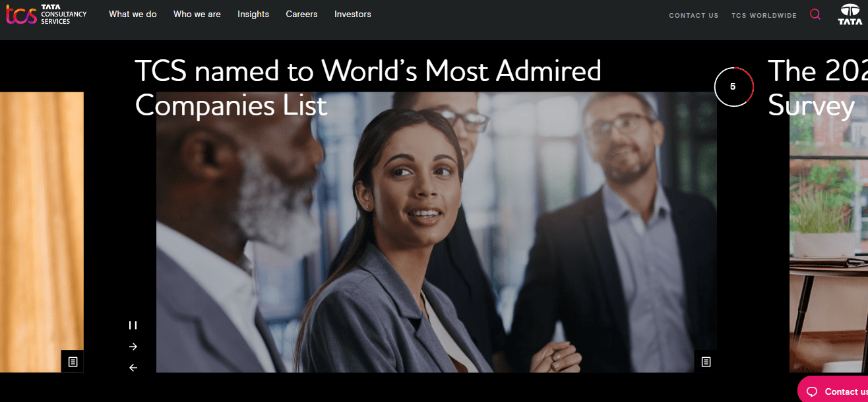868x402 pixels.
Task: Open TCS named to World's Most Admired headline
Action: tap(368, 88)
